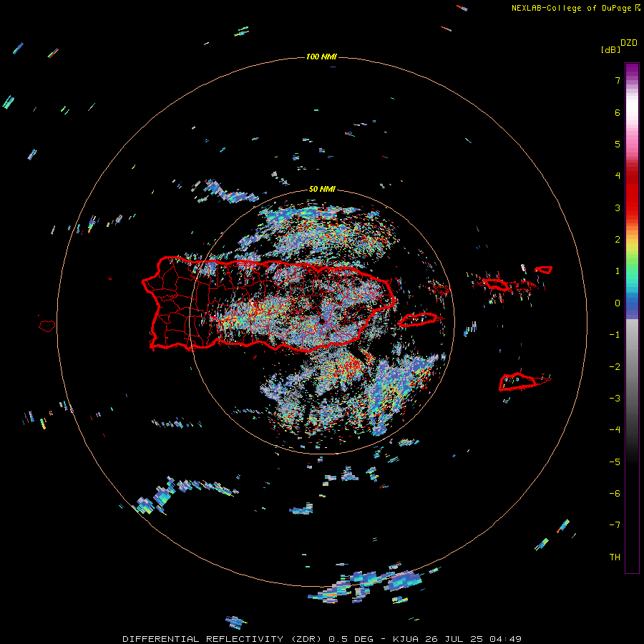Click the -6 tick label on the color scale
The height and width of the screenshot is (644, 644).
pos(615,494)
